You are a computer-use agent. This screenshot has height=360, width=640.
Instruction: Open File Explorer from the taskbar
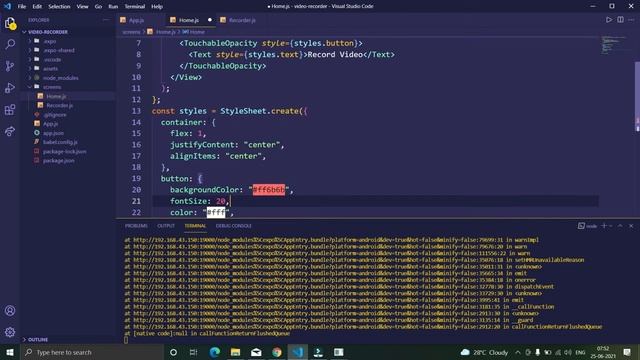(x=236, y=352)
